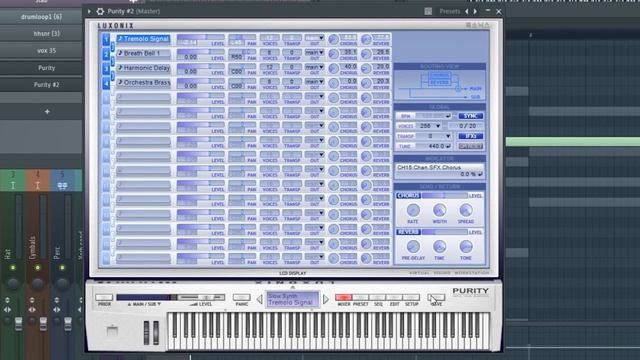Click Harmonic Delay chorus send knob
The height and width of the screenshot is (360, 640).
(x=333, y=69)
